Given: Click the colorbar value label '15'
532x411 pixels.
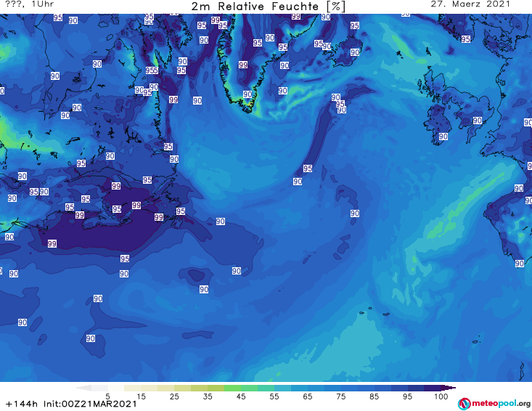Looking at the screenshot, I should coord(141,396).
